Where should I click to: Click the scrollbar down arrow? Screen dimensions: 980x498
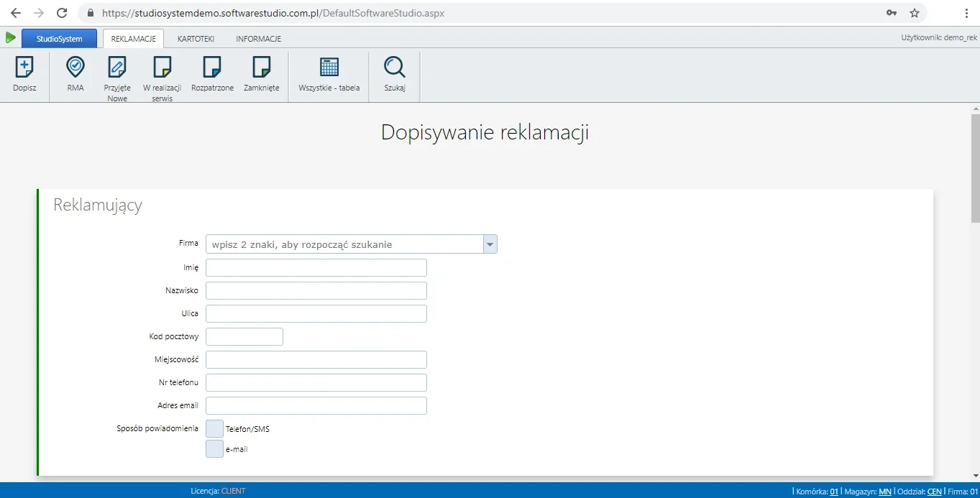click(x=975, y=475)
